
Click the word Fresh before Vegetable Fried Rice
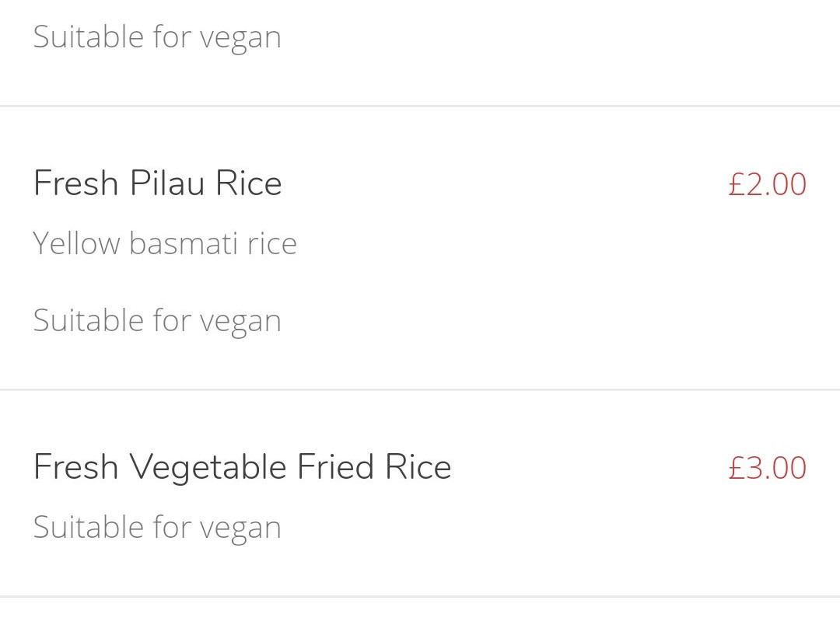coord(75,466)
